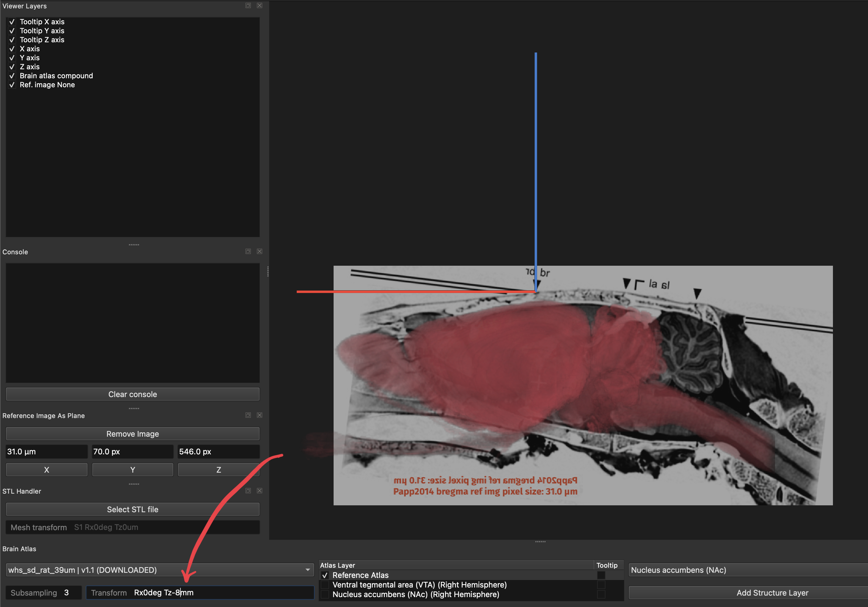The image size is (868, 607).
Task: Click the Clear console button
Action: 133,394
